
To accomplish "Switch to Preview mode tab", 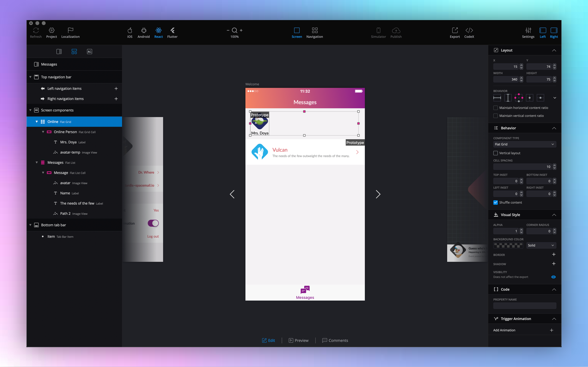I will [299, 340].
